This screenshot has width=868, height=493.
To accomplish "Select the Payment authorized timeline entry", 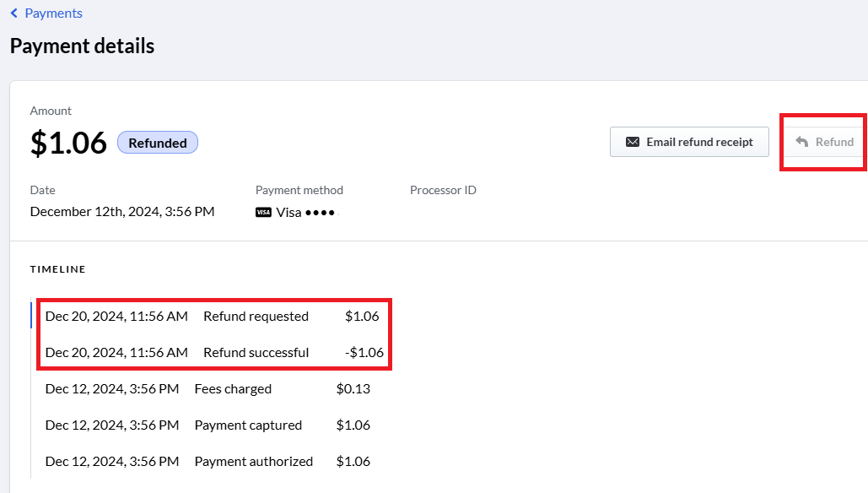I will pos(208,462).
